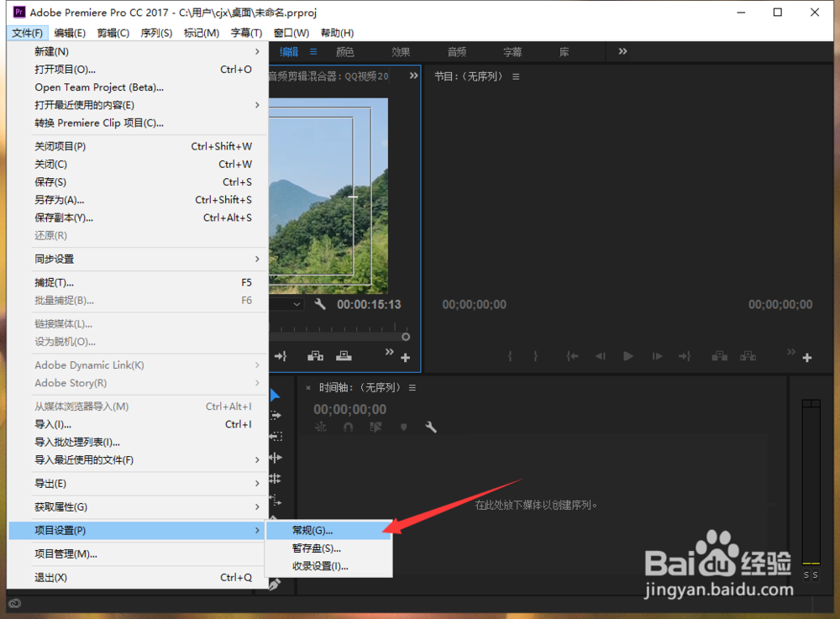Step forward one frame in program monitor

658,356
